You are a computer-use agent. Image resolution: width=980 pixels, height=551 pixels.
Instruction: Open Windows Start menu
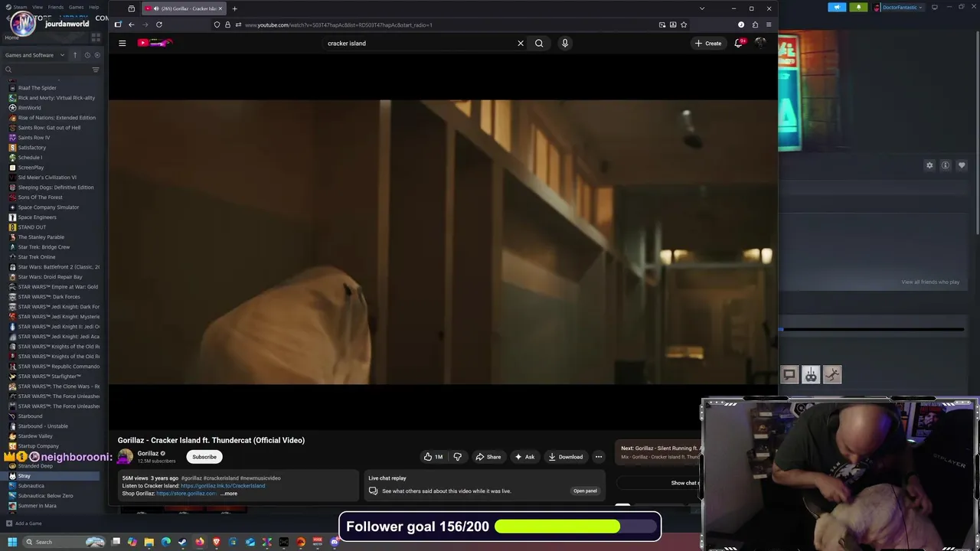pyautogui.click(x=12, y=542)
